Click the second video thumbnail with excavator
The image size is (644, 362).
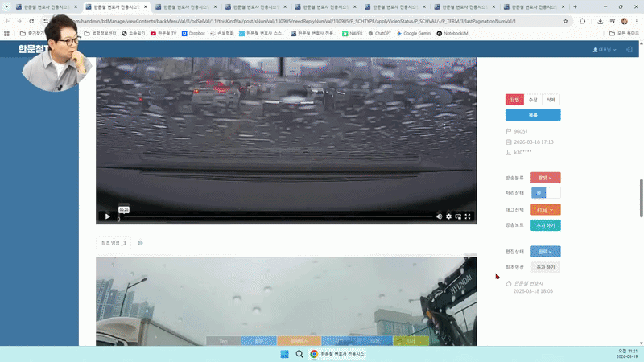coord(287,301)
